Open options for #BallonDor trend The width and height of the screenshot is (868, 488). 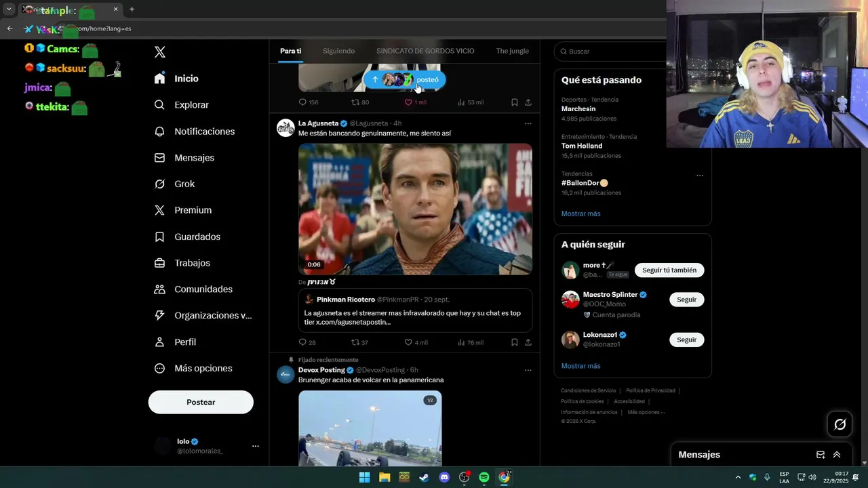click(x=700, y=176)
